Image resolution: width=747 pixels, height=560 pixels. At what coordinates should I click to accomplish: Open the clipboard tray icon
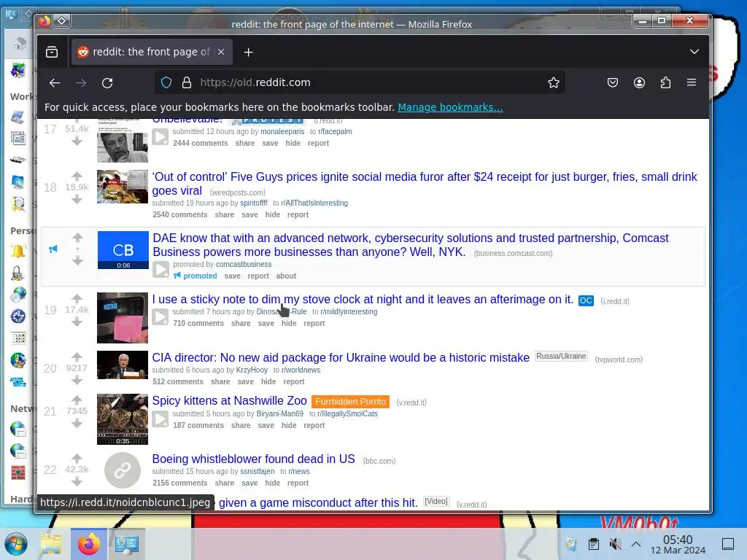(593, 544)
